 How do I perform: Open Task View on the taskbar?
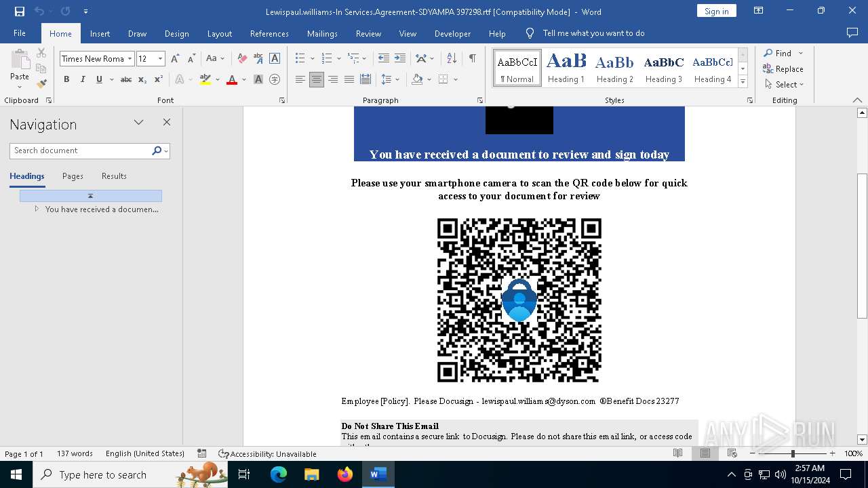pyautogui.click(x=245, y=474)
